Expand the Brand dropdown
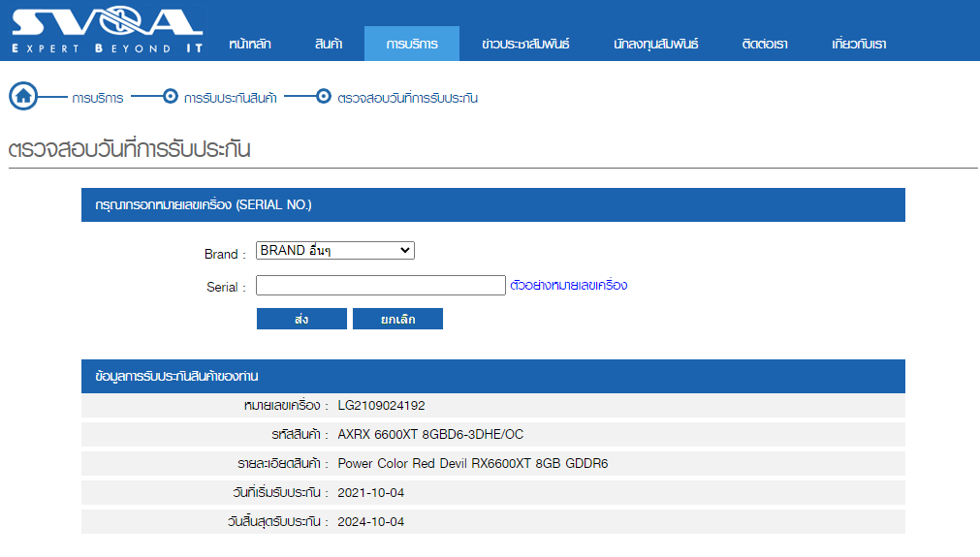Viewport: 980px width, 557px height. pos(335,250)
